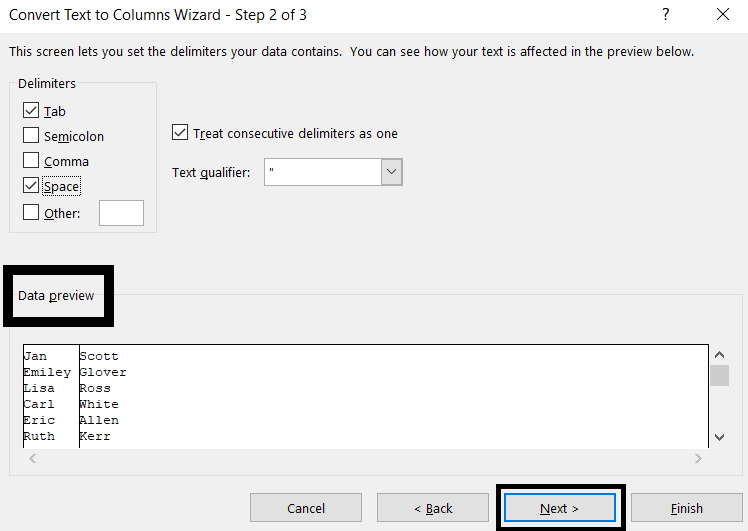Click the data preview scroll up arrow
Screen dimensions: 748x531
point(719,355)
